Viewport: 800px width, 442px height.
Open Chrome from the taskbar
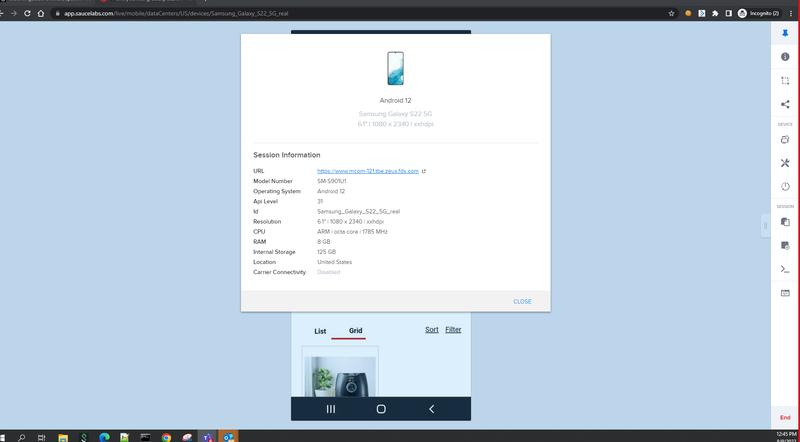[166, 437]
